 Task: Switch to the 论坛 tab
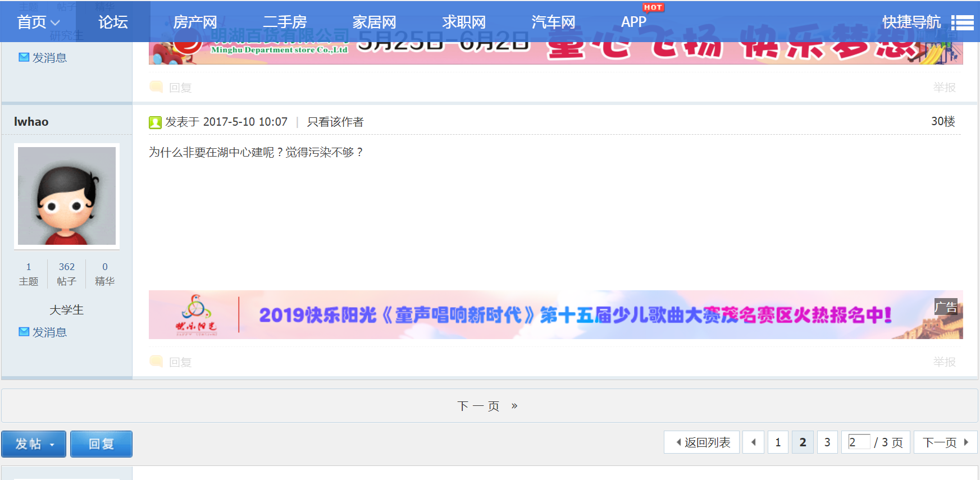pyautogui.click(x=113, y=22)
